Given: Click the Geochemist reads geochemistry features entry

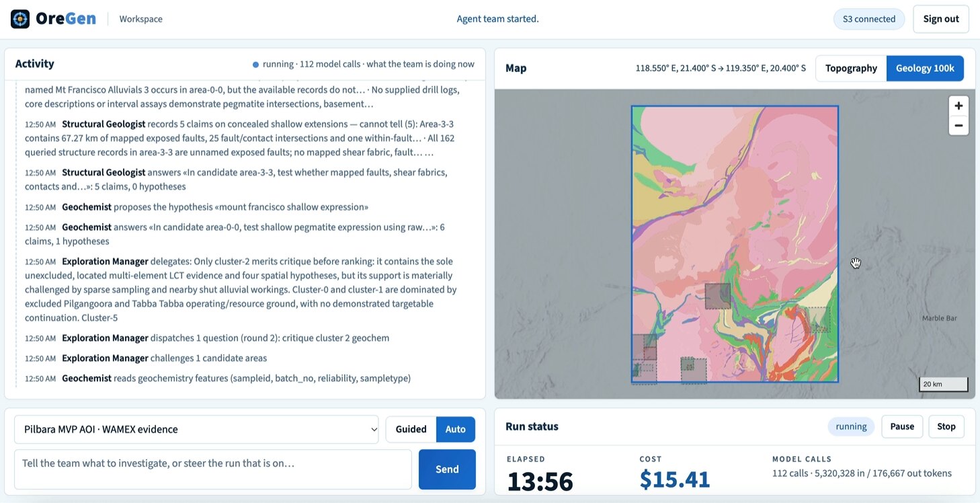Looking at the screenshot, I should tap(218, 379).
